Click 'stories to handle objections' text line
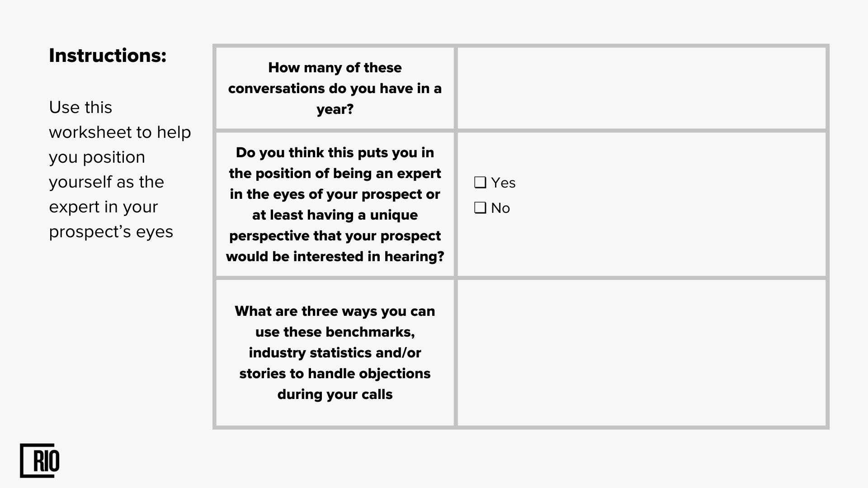Image resolution: width=868 pixels, height=488 pixels. click(335, 373)
